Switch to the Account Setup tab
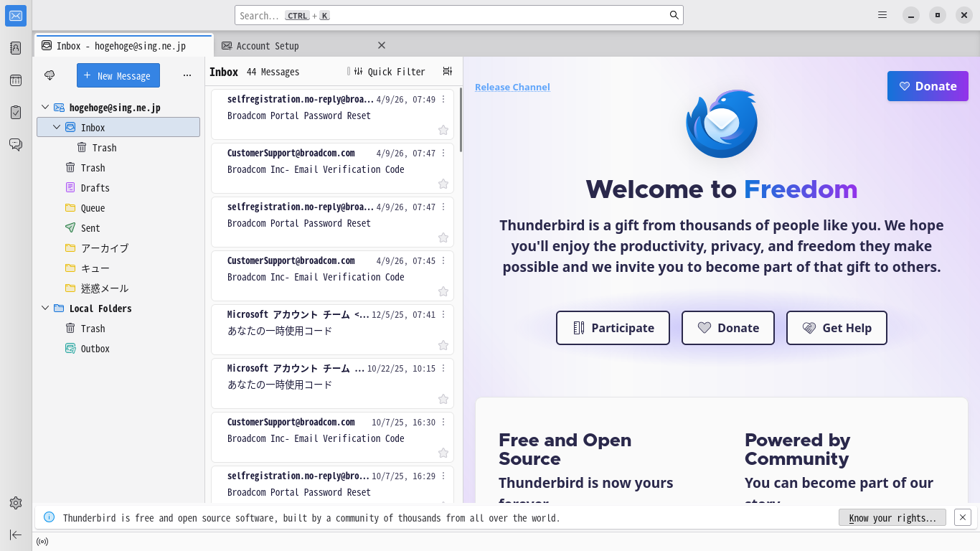This screenshot has width=980, height=551. pyautogui.click(x=303, y=45)
